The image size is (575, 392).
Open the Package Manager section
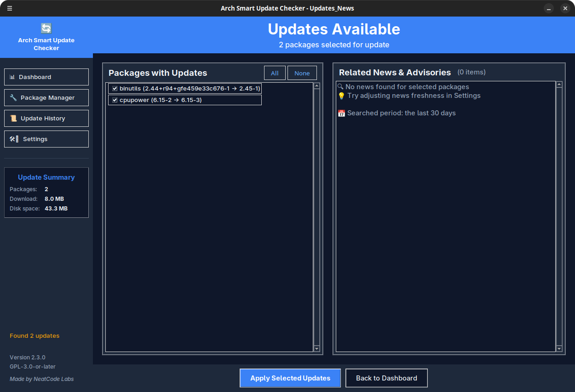pyautogui.click(x=46, y=97)
